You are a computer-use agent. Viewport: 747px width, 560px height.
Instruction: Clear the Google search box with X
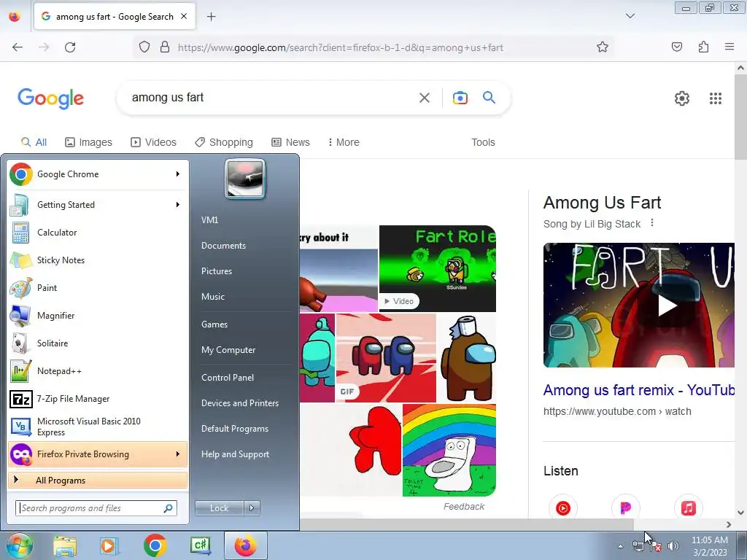click(x=424, y=98)
